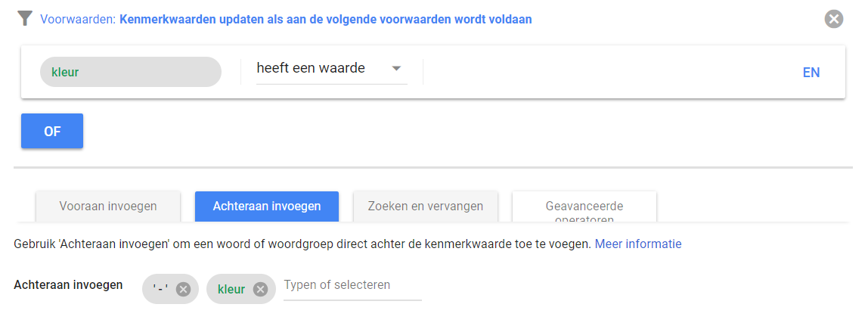868x326 pixels.
Task: Click the green kleur chip in Achteraan invoegen
Action: point(231,289)
